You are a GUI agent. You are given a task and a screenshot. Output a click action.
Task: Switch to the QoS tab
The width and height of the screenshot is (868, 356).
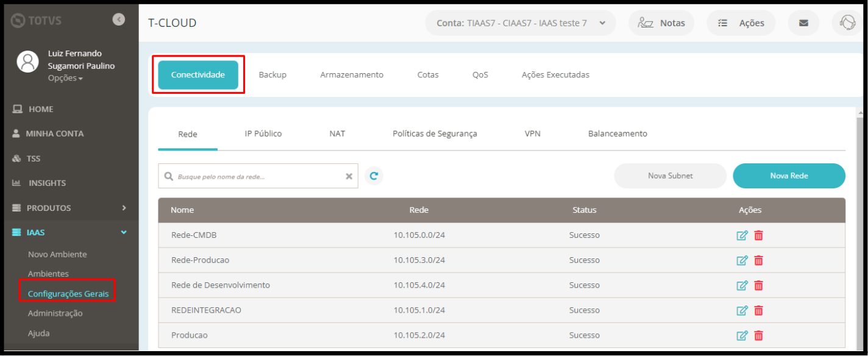[x=480, y=75]
